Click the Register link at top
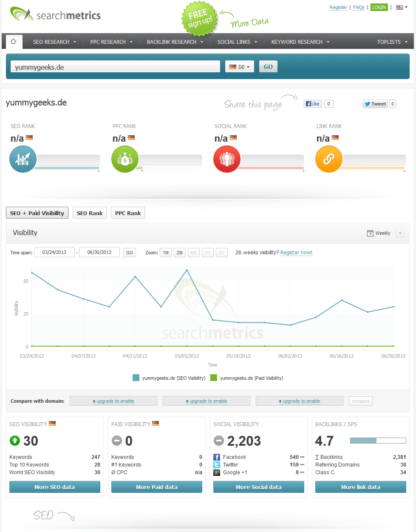 (x=338, y=7)
